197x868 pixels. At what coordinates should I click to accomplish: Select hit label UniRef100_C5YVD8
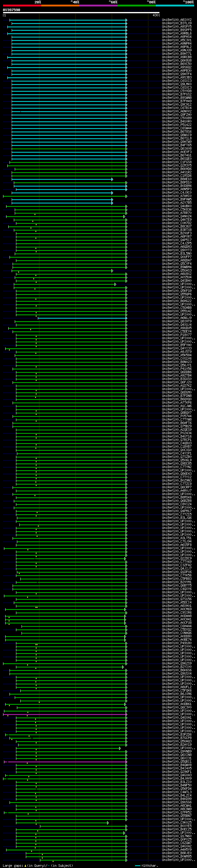click(177, 91)
